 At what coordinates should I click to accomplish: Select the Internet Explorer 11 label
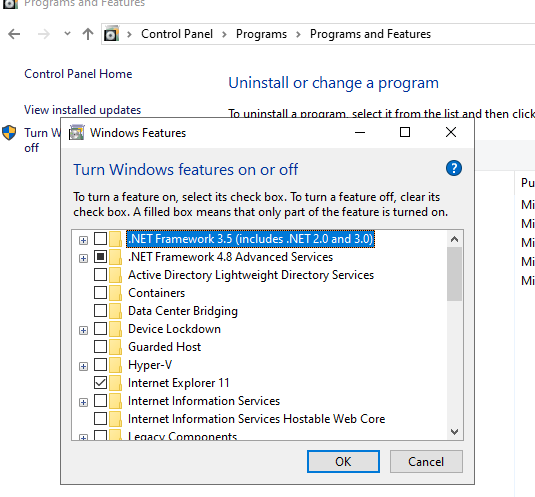pos(178,383)
